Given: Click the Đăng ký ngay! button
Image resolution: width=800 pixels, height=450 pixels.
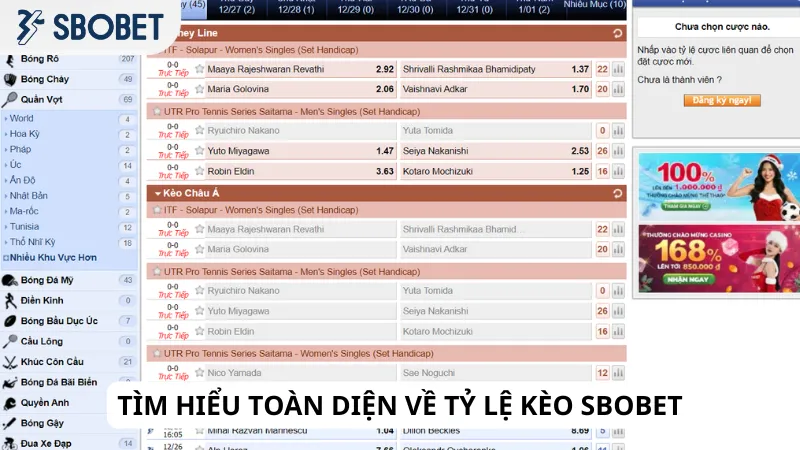Looking at the screenshot, I should (x=722, y=101).
